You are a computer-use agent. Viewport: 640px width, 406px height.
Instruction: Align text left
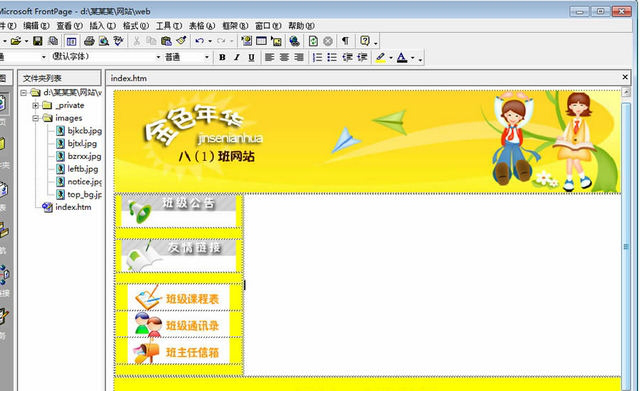click(x=269, y=58)
